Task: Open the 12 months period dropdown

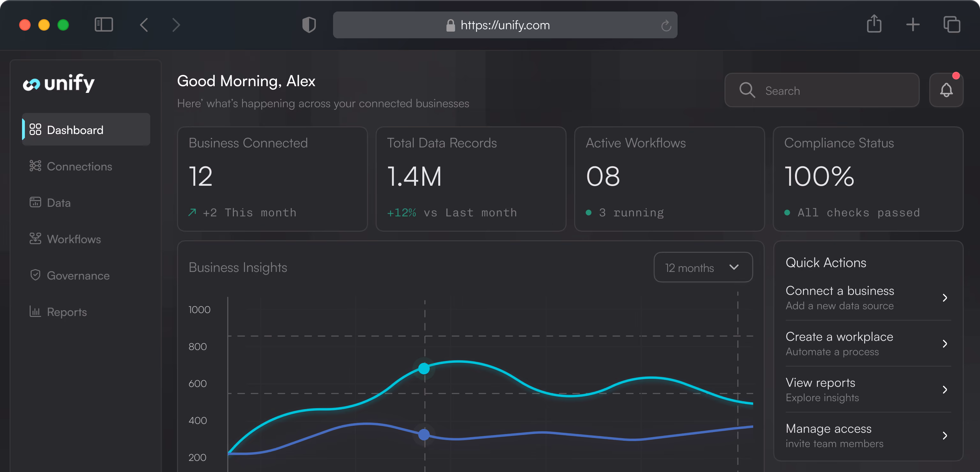Action: click(703, 267)
